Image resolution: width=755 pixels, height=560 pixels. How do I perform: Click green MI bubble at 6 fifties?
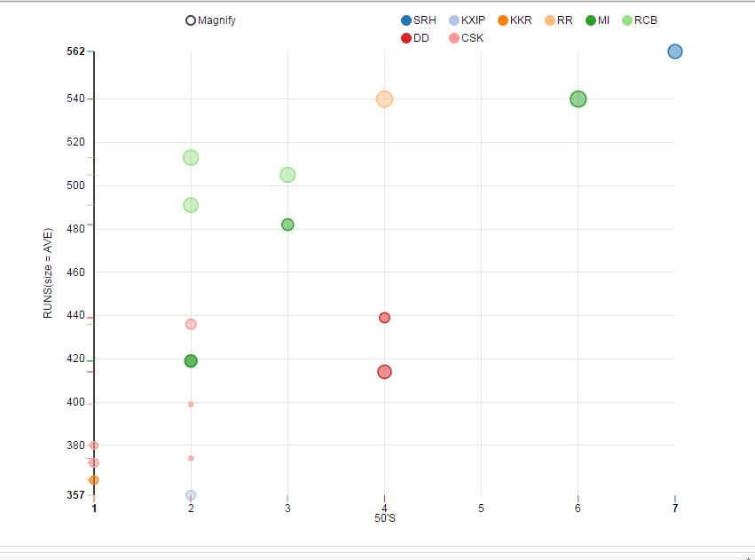coord(578,99)
